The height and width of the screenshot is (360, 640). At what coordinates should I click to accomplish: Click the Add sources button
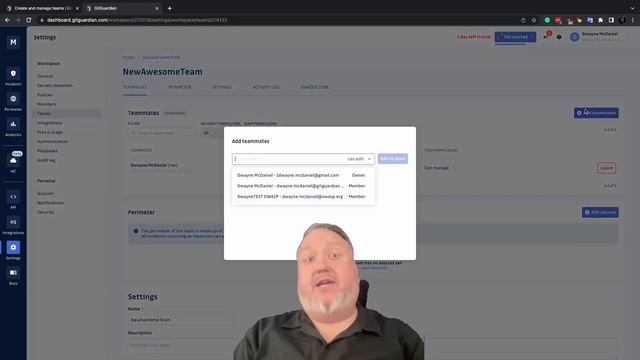coord(600,212)
